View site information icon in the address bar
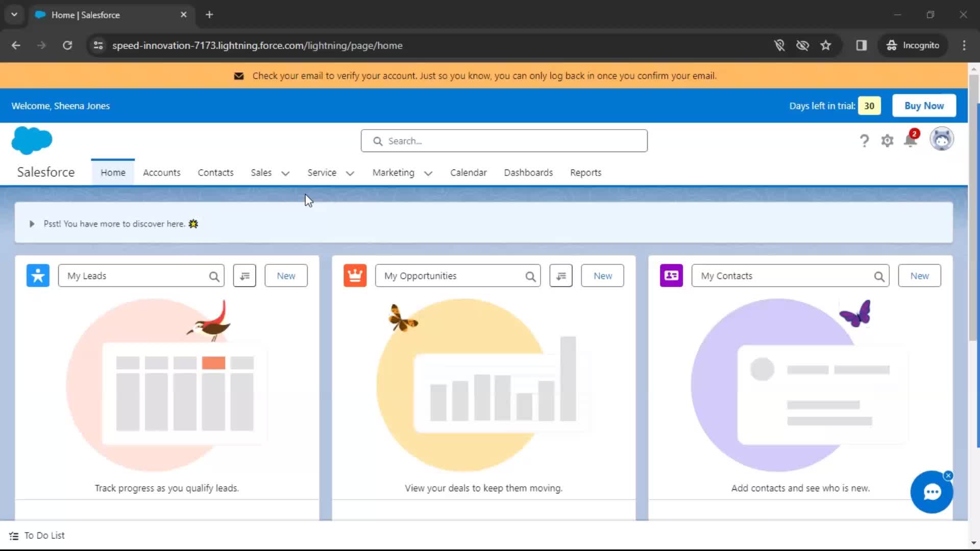This screenshot has width=980, height=551. pos(98,45)
